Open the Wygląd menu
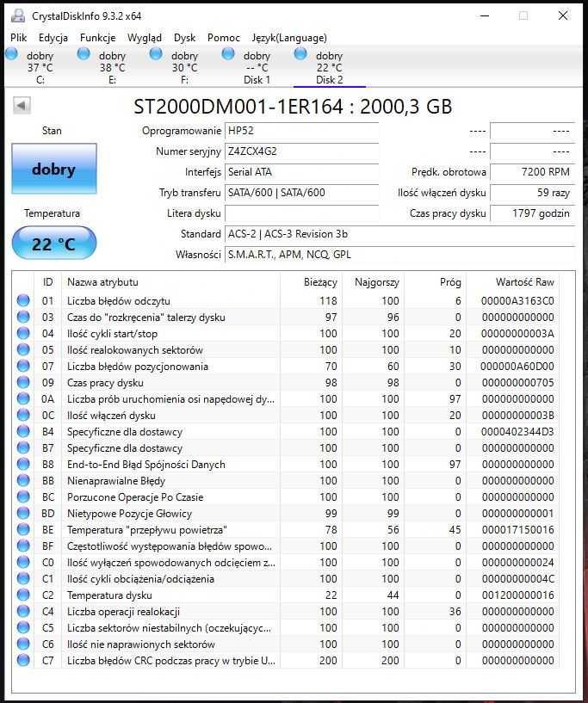The height and width of the screenshot is (703, 588). (145, 38)
